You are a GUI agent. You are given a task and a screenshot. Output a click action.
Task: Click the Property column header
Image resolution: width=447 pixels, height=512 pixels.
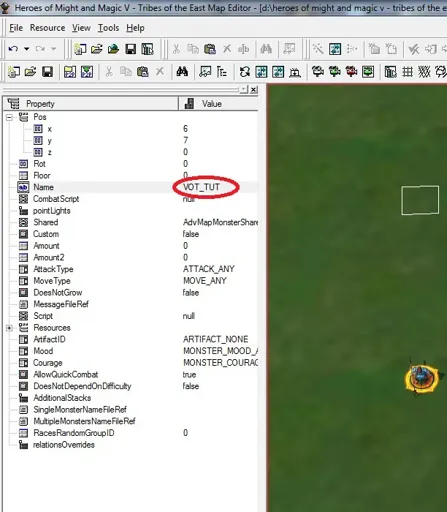[91, 104]
